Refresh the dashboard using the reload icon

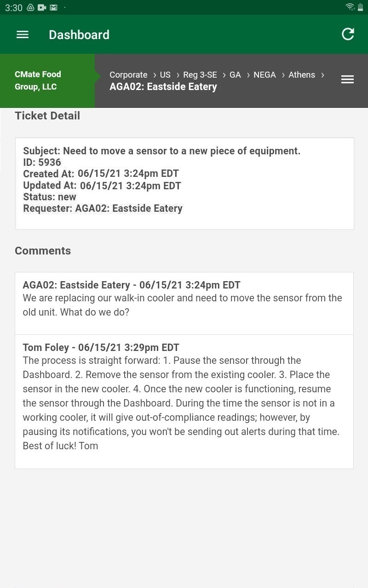pyautogui.click(x=348, y=34)
